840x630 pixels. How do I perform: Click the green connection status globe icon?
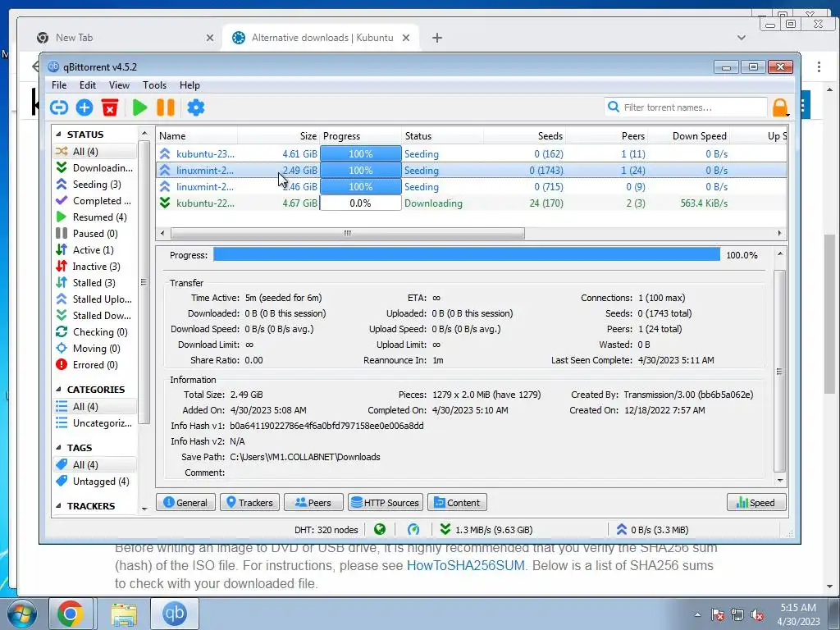(380, 530)
